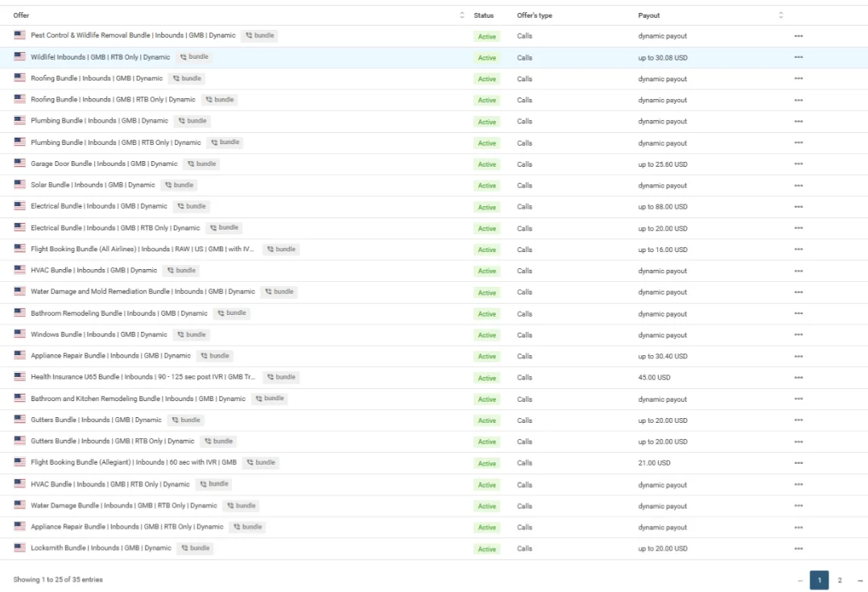
Task: Click US flag of Health Insurance U65 Bundle row
Action: (20, 377)
